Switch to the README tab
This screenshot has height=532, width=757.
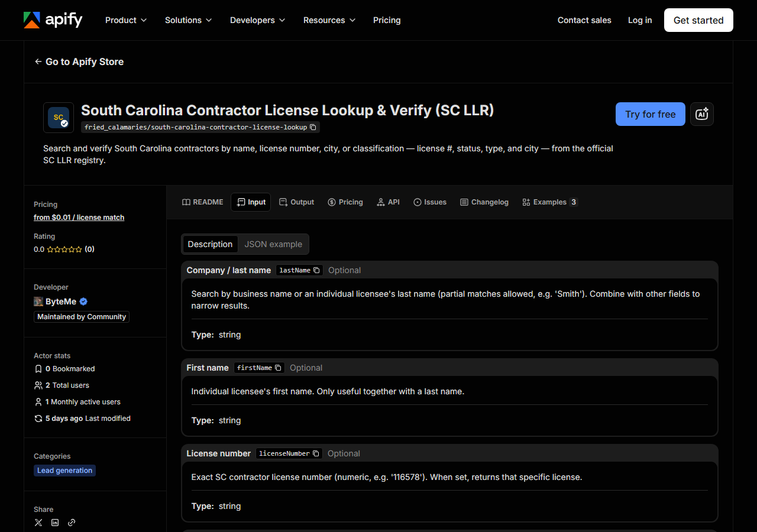tap(203, 202)
